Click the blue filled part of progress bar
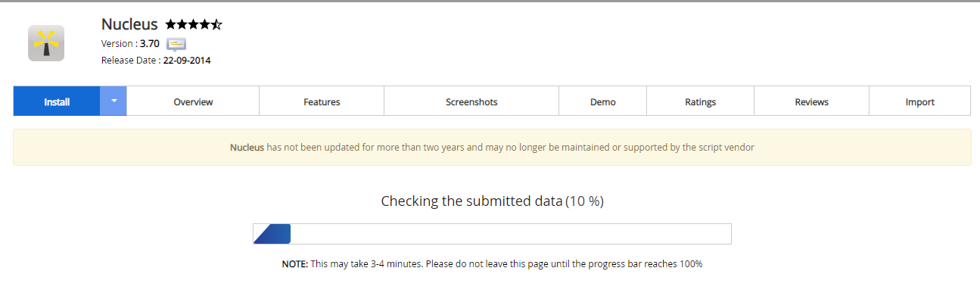980x299 pixels. [272, 234]
